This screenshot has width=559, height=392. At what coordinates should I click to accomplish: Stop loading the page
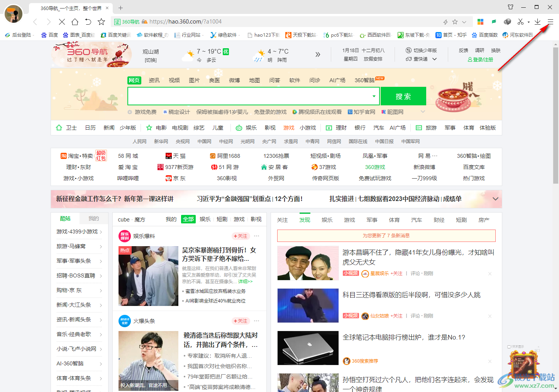[62, 22]
